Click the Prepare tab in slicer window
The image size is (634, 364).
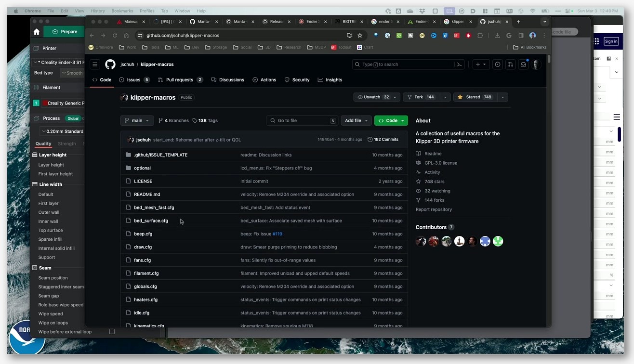pos(64,32)
